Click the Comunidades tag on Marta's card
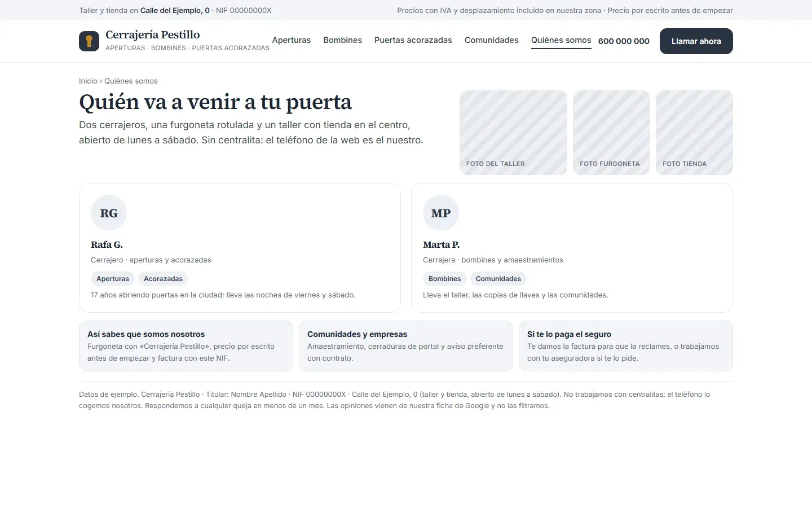The width and height of the screenshot is (812, 508). tap(498, 279)
